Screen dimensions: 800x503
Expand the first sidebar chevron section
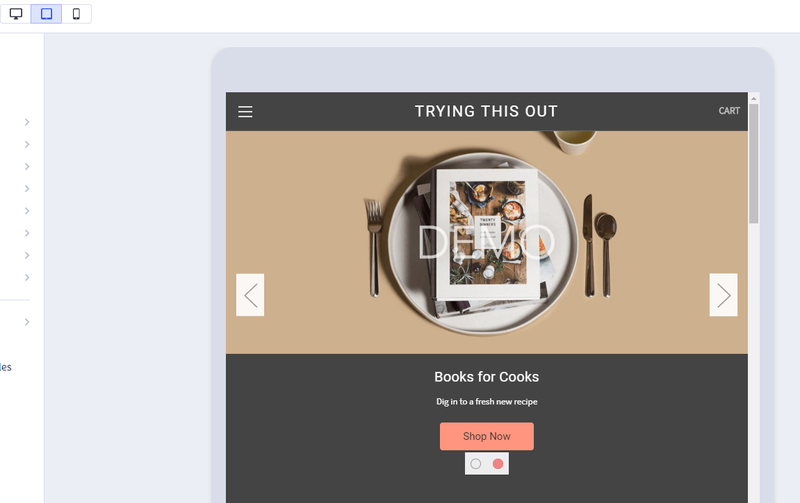coord(27,122)
